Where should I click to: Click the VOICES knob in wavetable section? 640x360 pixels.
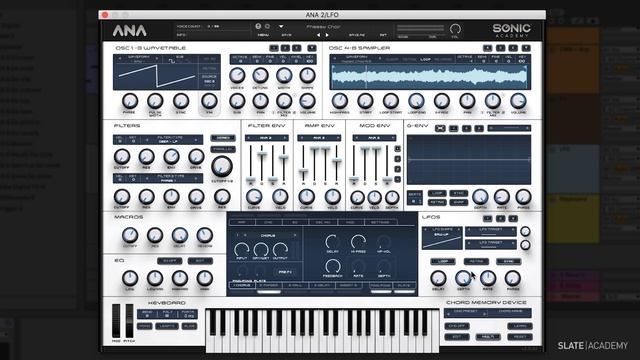(x=237, y=76)
